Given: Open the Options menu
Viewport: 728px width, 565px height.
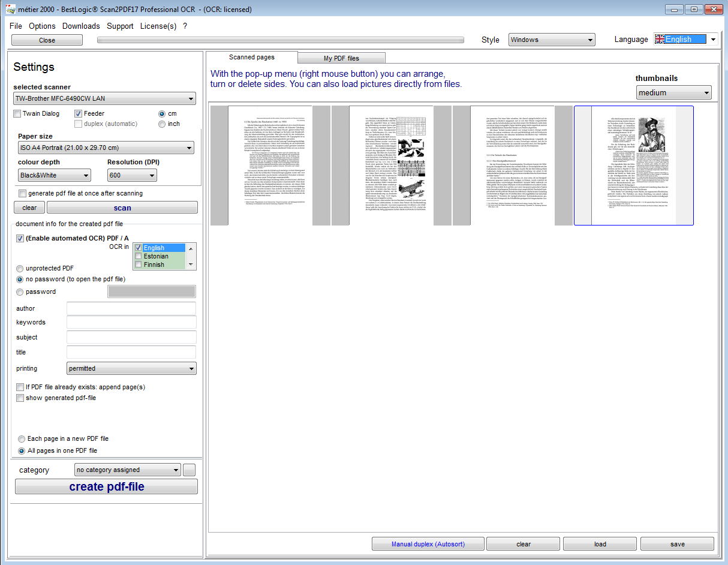Looking at the screenshot, I should 42,26.
